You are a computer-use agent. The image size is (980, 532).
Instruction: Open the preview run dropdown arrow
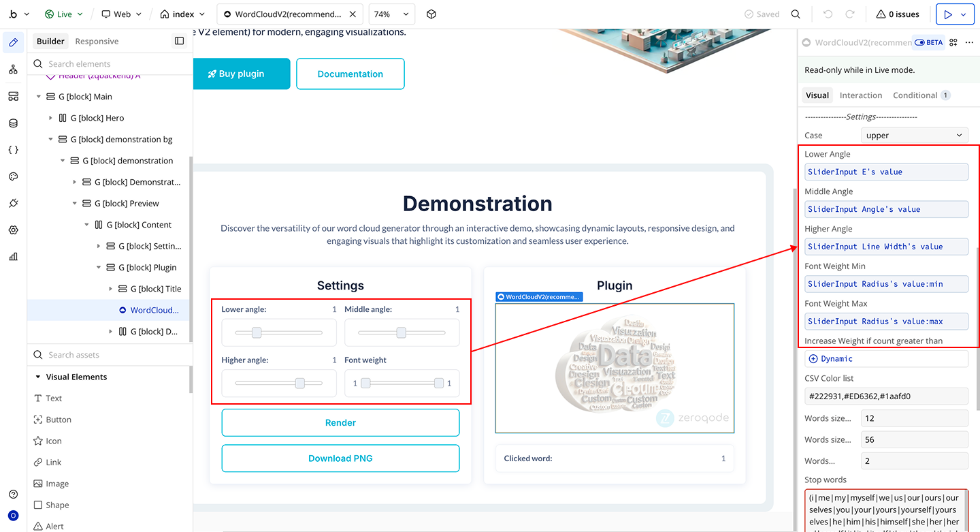pyautogui.click(x=963, y=14)
